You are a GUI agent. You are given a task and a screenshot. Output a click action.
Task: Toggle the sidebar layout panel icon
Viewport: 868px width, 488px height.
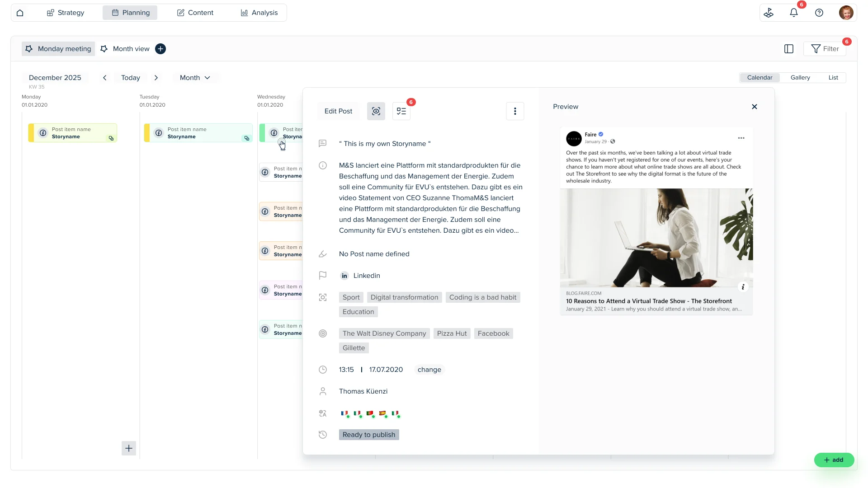point(789,49)
